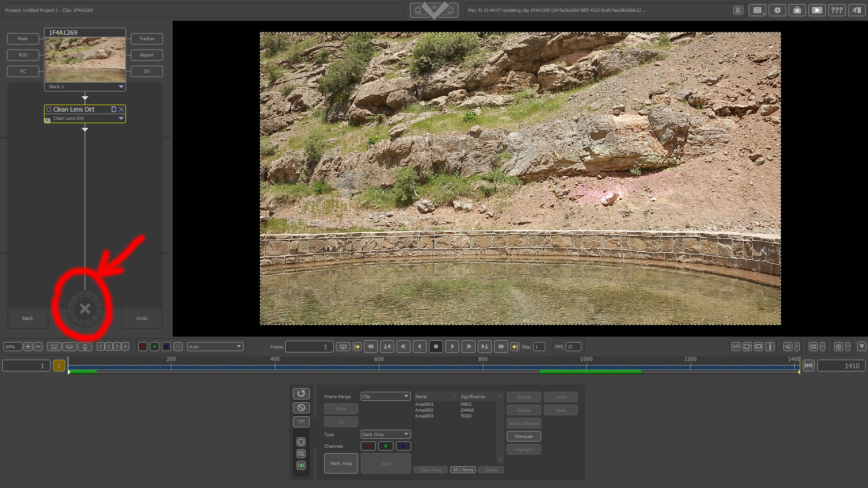This screenshot has width=868, height=488.
Task: Select viewer layout 2
Action: (x=108, y=347)
